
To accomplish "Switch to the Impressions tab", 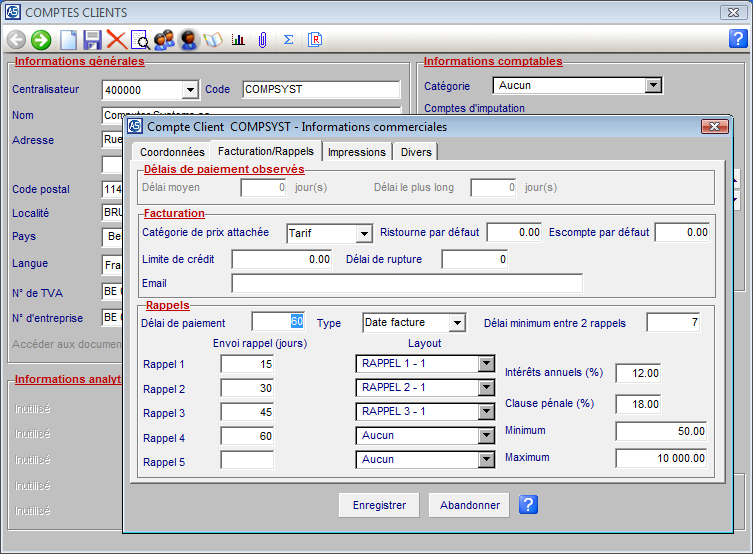I will pyautogui.click(x=356, y=152).
